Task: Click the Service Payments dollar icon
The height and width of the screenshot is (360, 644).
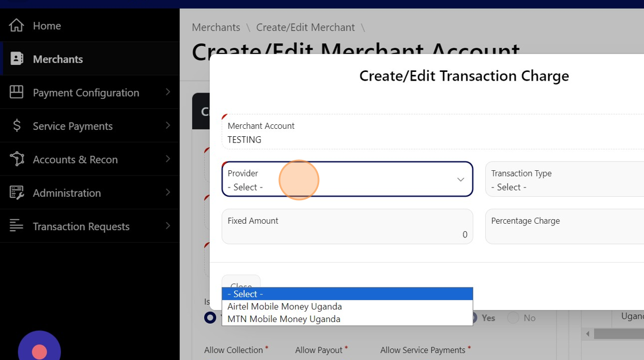Action: (x=17, y=125)
